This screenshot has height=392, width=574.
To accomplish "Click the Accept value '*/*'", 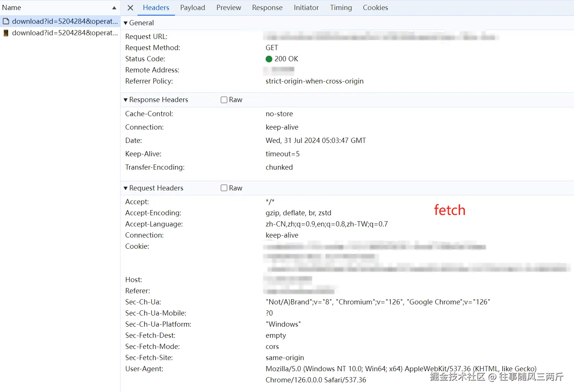I will tap(270, 202).
